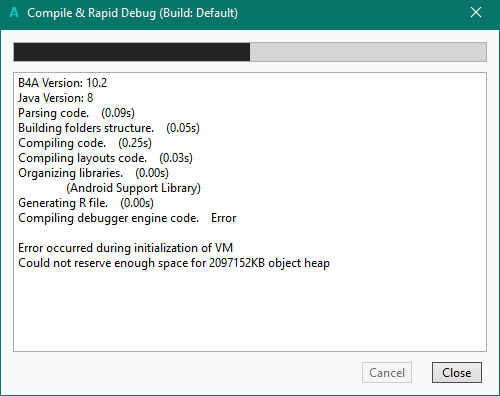The width and height of the screenshot is (500, 397).
Task: Click the '(Android Support Library)' line
Action: click(x=133, y=188)
